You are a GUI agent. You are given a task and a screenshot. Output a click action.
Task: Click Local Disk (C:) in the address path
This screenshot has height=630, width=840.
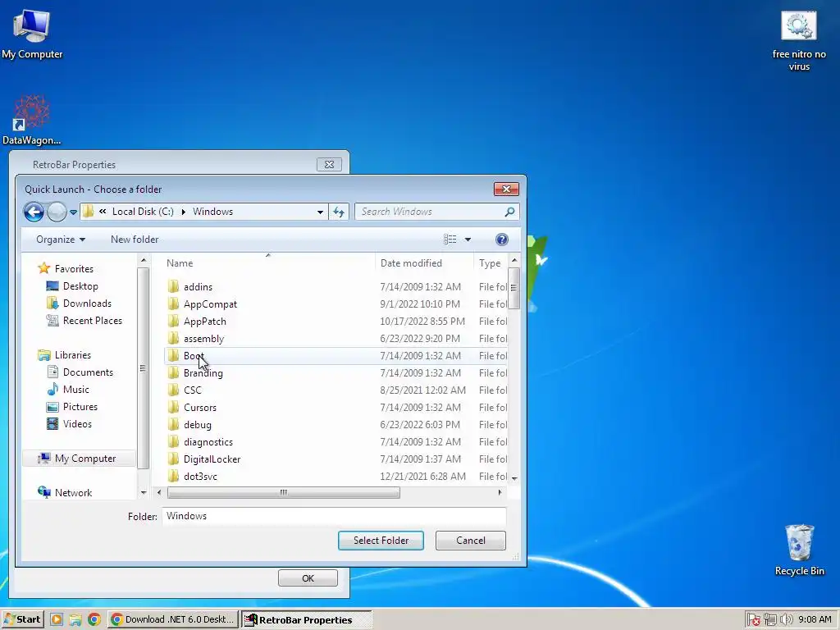143,212
